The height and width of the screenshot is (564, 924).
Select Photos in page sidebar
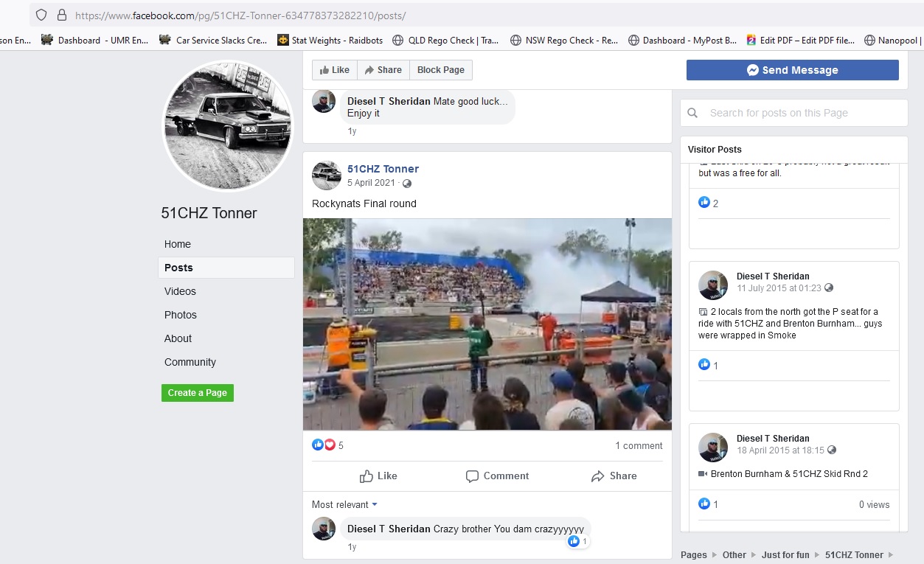[181, 315]
